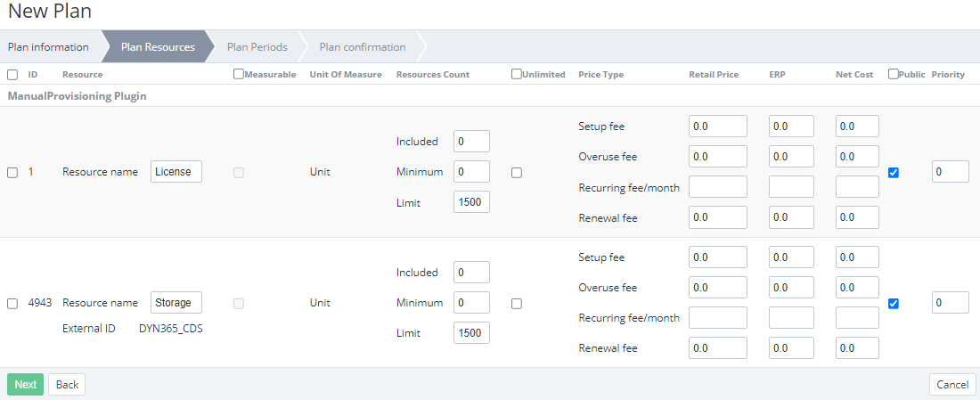Uncheck Public for the Storage resource
The width and height of the screenshot is (980, 400).
point(894,304)
